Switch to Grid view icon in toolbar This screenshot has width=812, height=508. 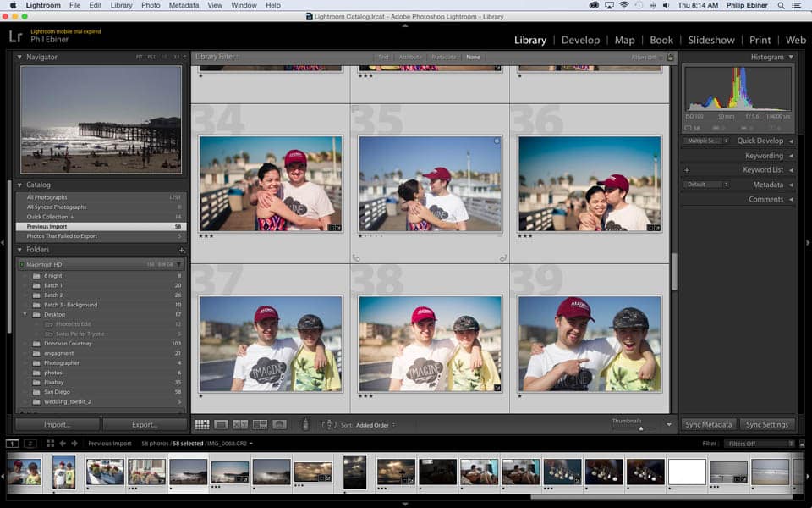pyautogui.click(x=202, y=424)
